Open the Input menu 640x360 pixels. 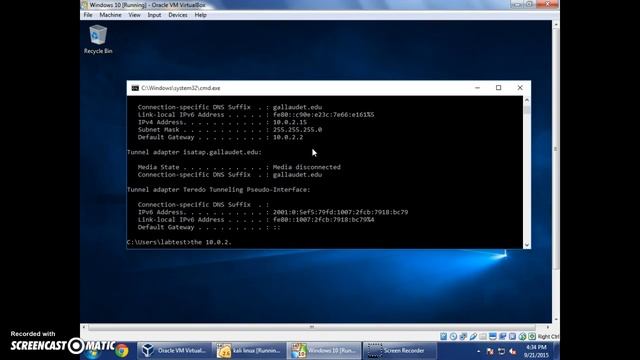point(154,15)
